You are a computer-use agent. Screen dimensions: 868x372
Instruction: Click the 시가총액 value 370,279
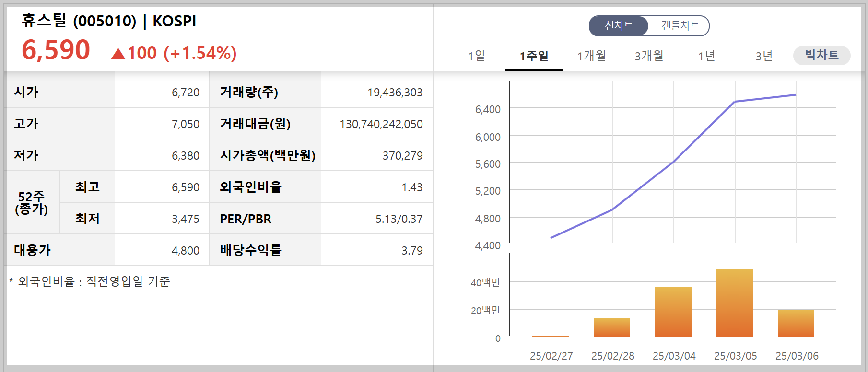pyautogui.click(x=403, y=156)
